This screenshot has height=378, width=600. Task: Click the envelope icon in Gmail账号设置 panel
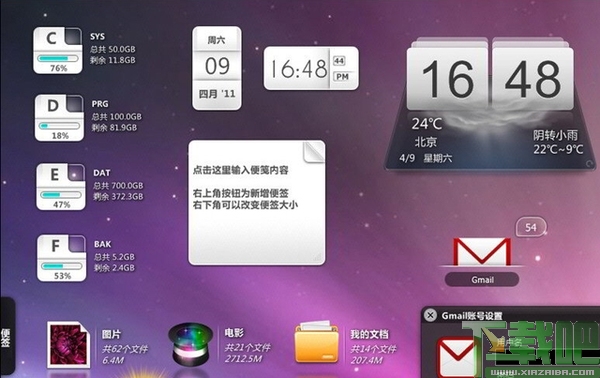457,356
